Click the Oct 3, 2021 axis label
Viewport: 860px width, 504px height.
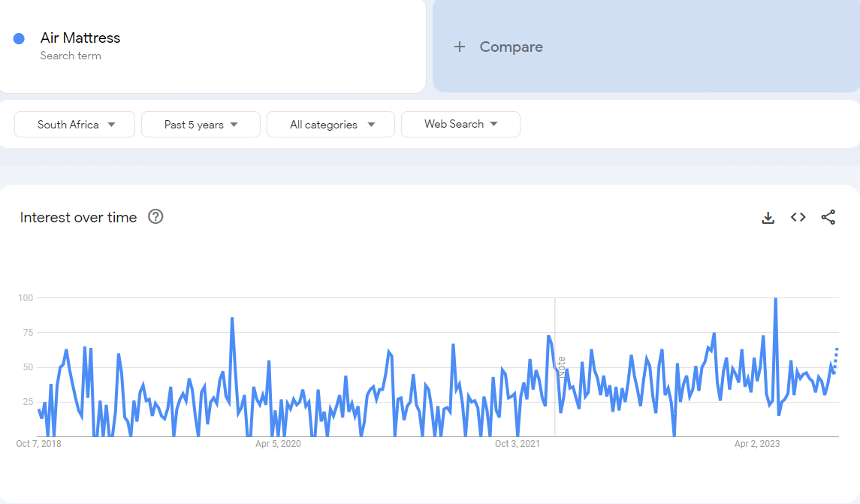point(518,444)
